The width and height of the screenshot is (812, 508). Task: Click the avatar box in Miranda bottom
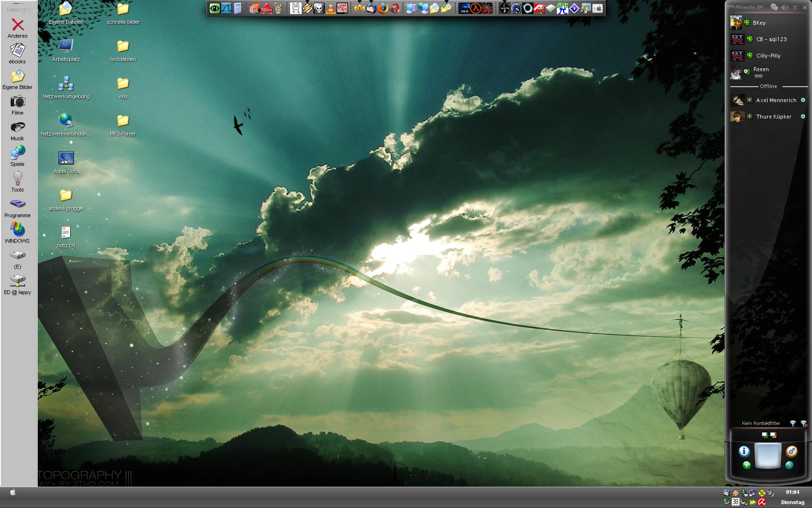coord(768,456)
